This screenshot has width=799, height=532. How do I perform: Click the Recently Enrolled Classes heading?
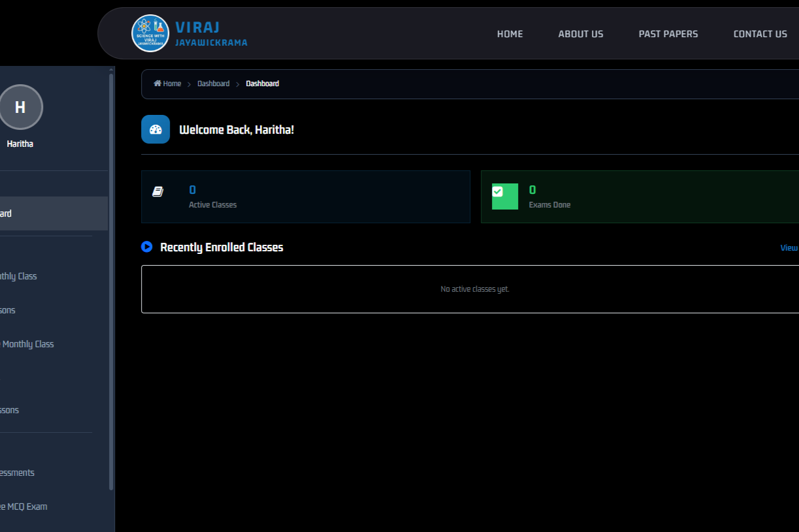(x=221, y=247)
